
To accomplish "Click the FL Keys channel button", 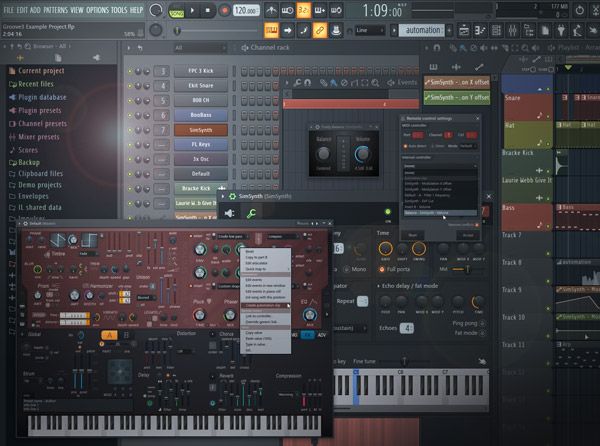I will (200, 144).
